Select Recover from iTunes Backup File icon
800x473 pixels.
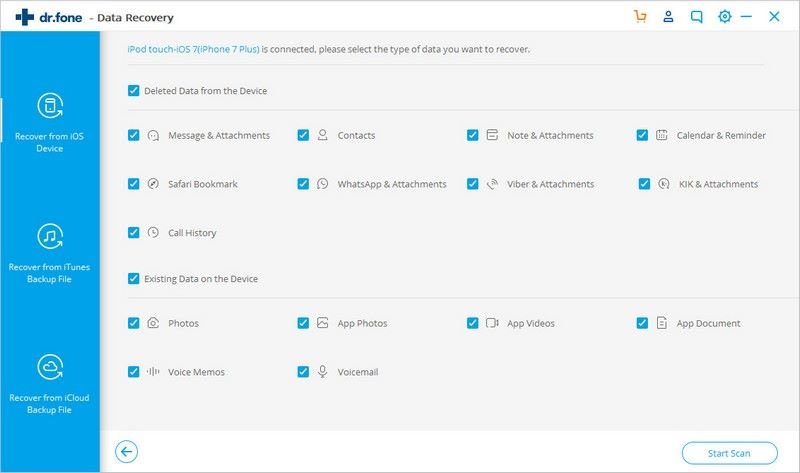pos(49,237)
